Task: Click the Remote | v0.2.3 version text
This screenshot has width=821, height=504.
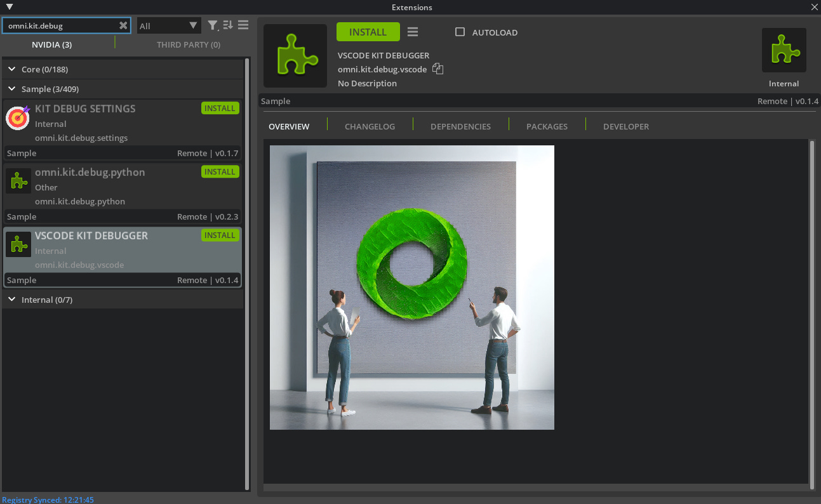Action: coord(208,216)
